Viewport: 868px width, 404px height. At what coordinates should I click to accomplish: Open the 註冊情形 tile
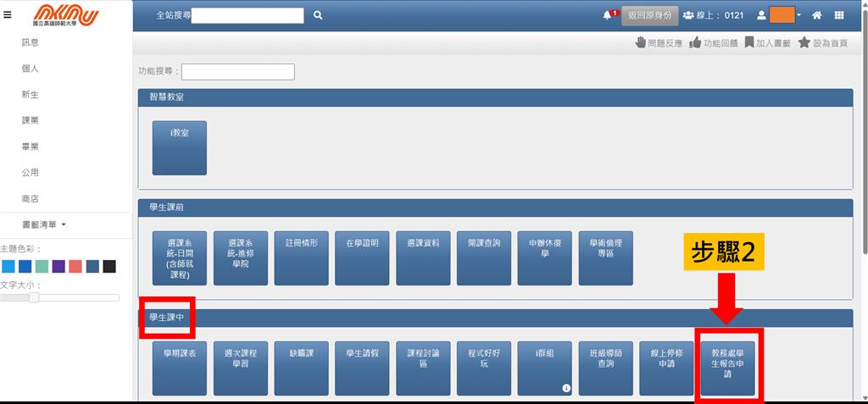pos(301,258)
